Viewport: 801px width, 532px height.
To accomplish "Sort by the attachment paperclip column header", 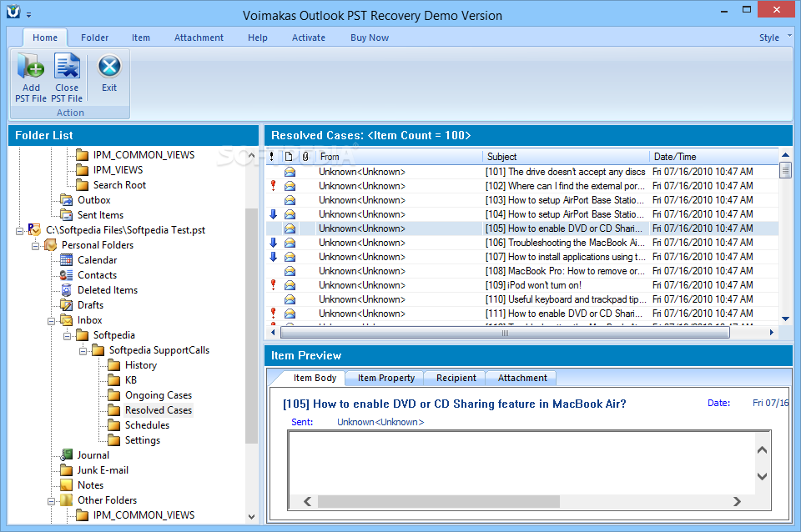I will [x=305, y=157].
